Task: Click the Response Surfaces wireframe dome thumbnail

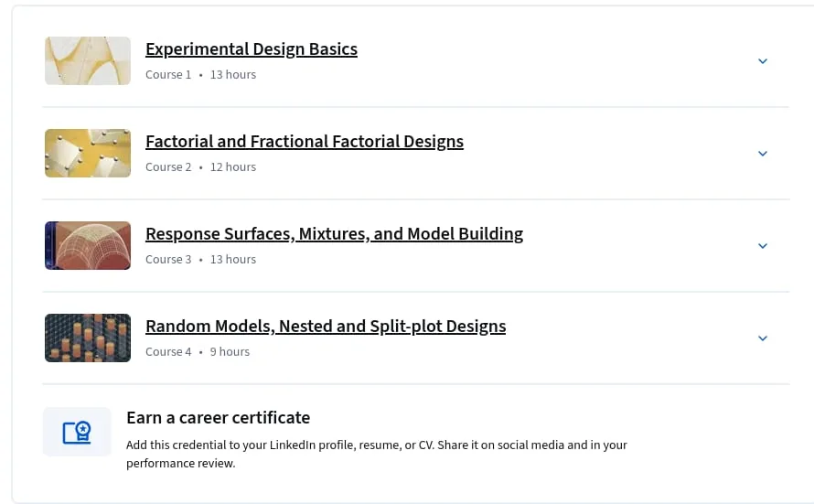Action: click(x=88, y=245)
